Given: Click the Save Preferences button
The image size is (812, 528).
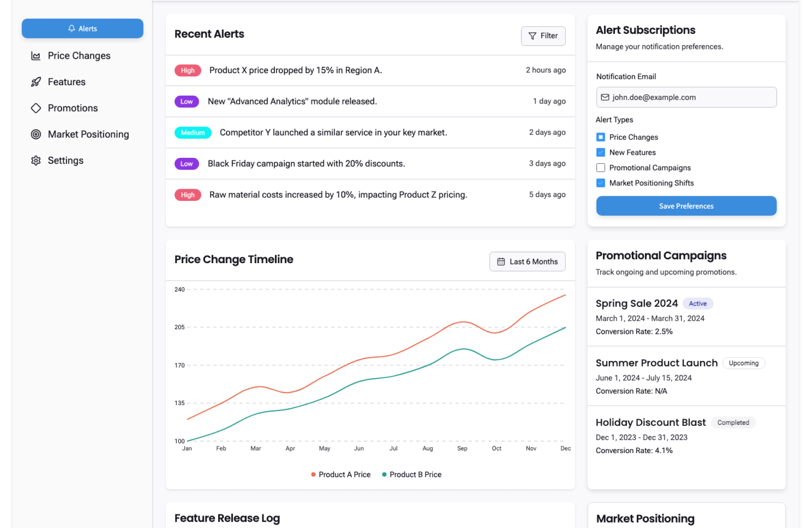Looking at the screenshot, I should [x=686, y=206].
